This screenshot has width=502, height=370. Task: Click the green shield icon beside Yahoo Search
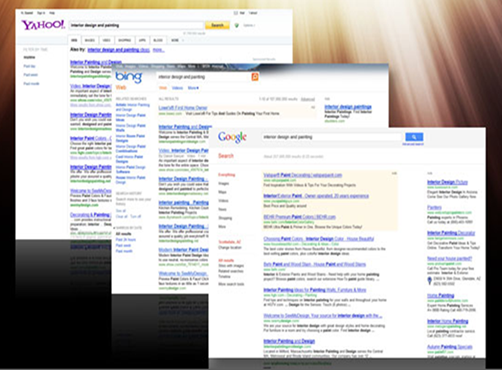(x=237, y=25)
